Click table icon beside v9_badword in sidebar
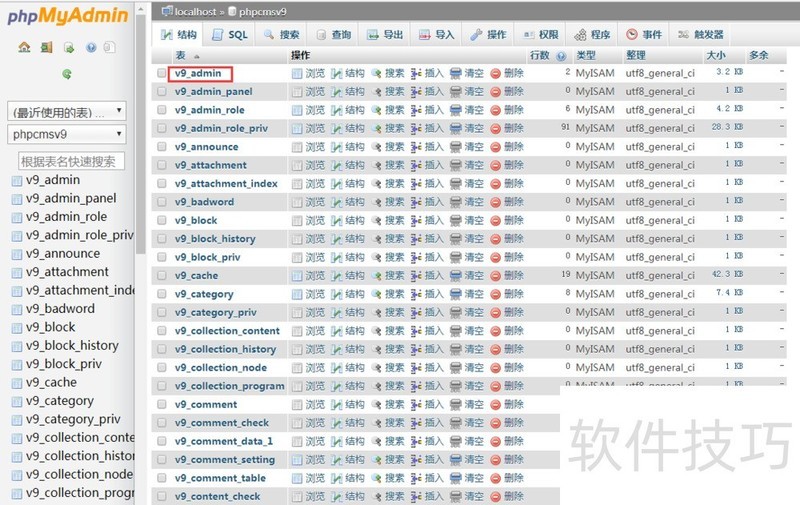The height and width of the screenshot is (505, 800). click(x=17, y=309)
